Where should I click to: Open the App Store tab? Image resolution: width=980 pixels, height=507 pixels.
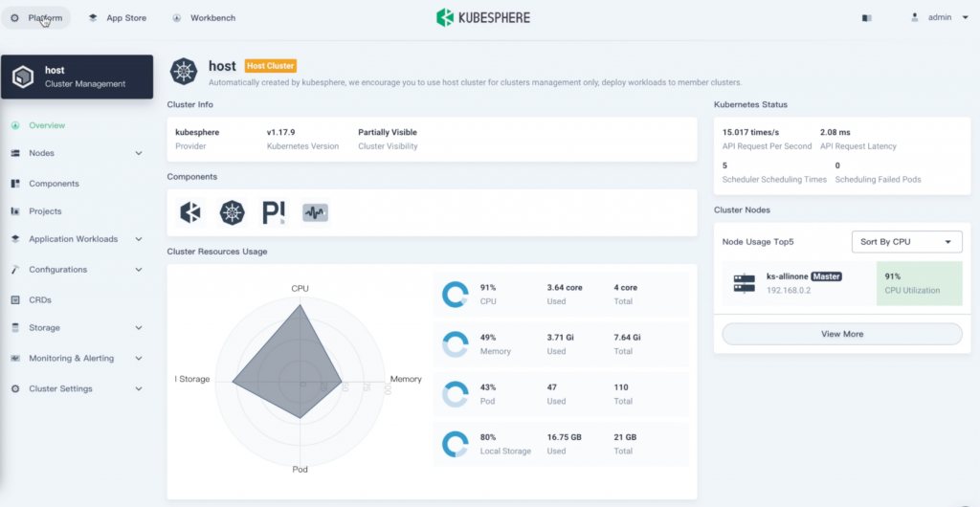[x=117, y=18]
